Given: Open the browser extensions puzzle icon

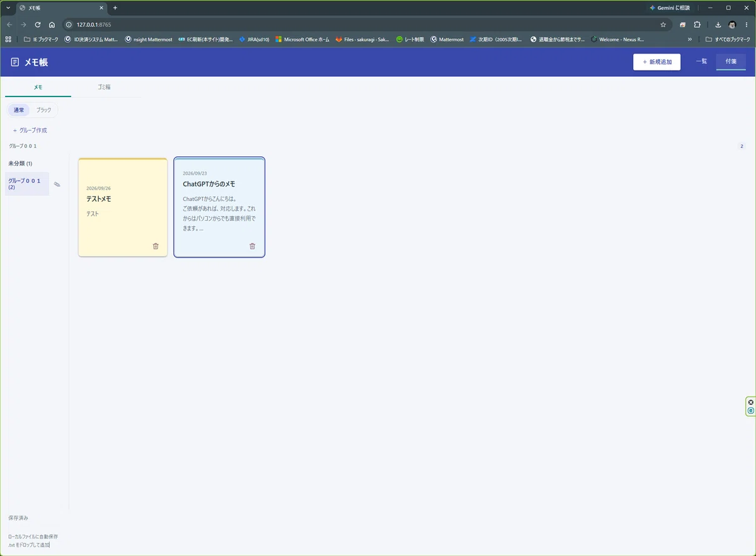Looking at the screenshot, I should [x=697, y=25].
